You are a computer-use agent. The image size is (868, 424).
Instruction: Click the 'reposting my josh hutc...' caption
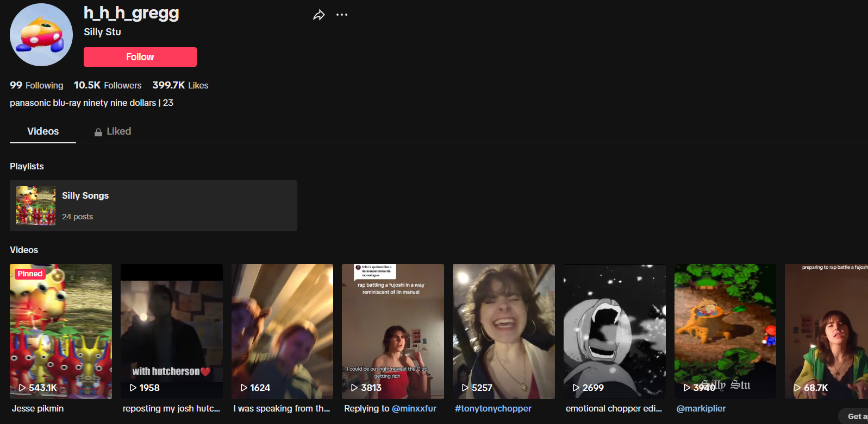click(171, 408)
